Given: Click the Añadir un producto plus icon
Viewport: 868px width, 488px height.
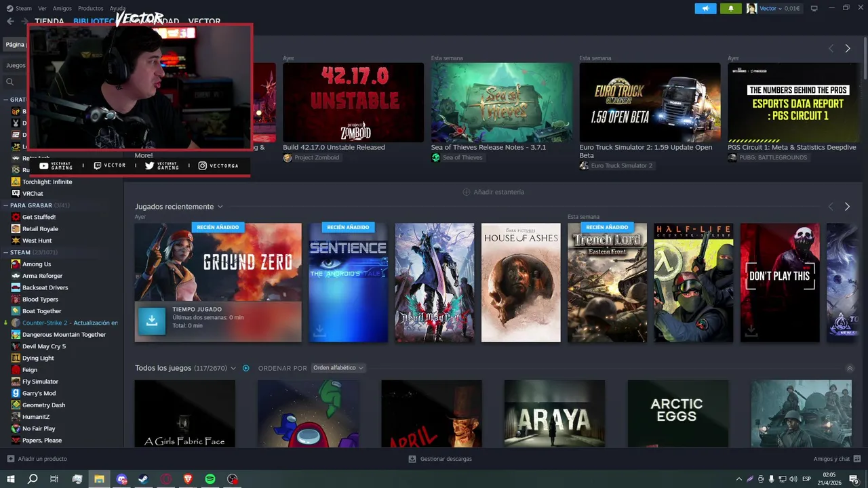Looking at the screenshot, I should click(x=10, y=459).
